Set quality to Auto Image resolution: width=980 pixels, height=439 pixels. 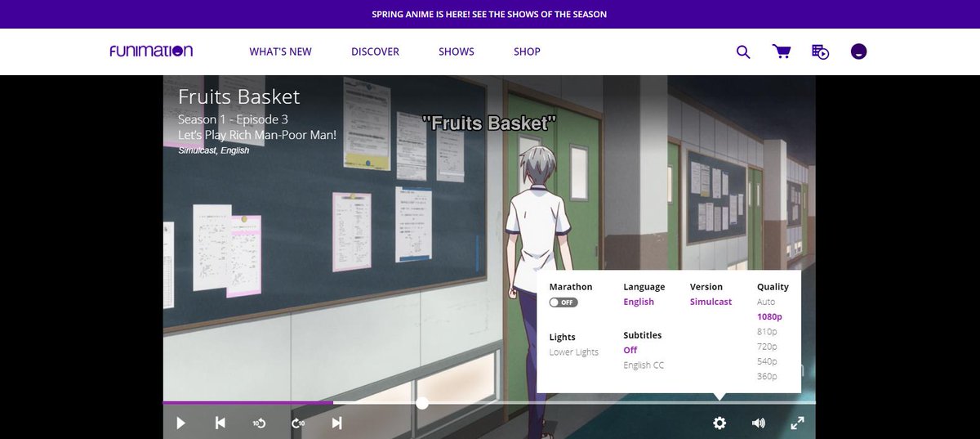point(766,302)
